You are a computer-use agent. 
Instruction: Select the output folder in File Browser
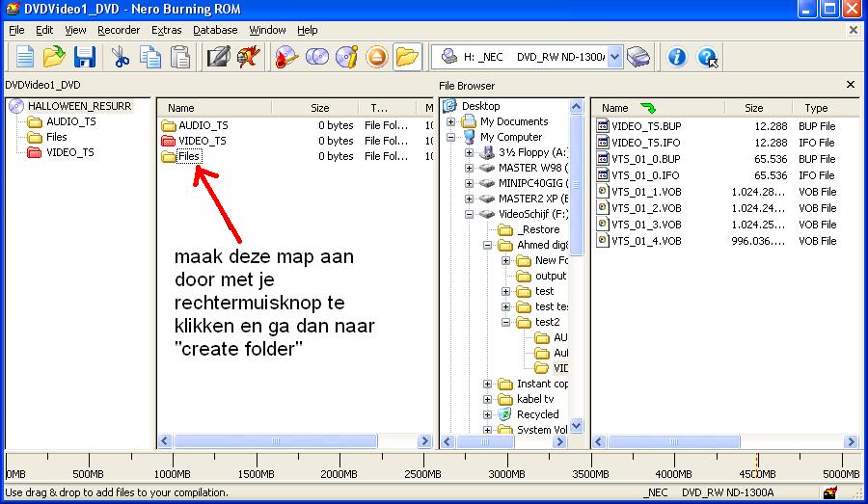(551, 276)
